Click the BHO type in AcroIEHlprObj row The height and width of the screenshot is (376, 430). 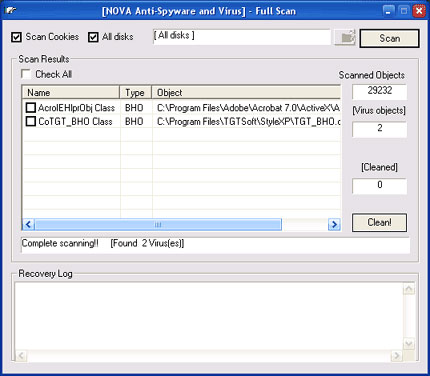(x=134, y=108)
